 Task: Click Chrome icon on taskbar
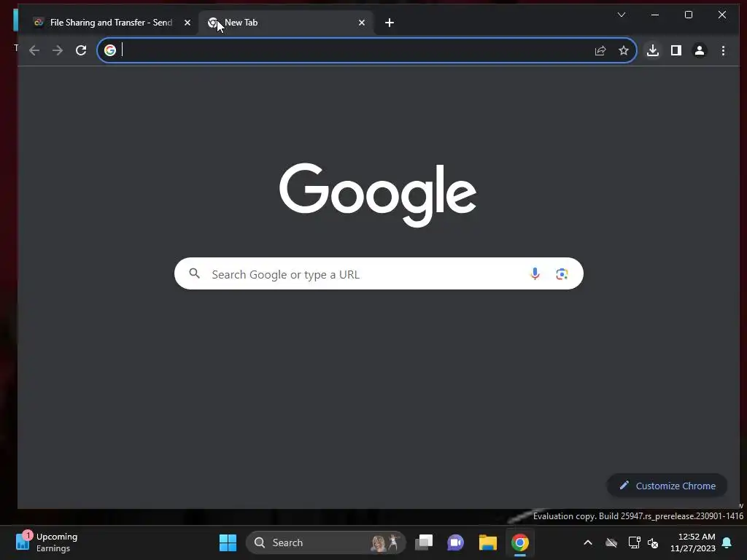(519, 542)
